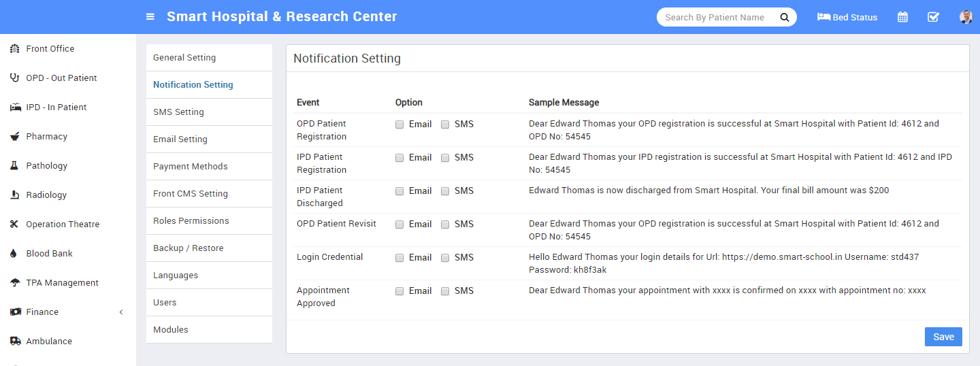Save the notification settings

click(x=943, y=337)
